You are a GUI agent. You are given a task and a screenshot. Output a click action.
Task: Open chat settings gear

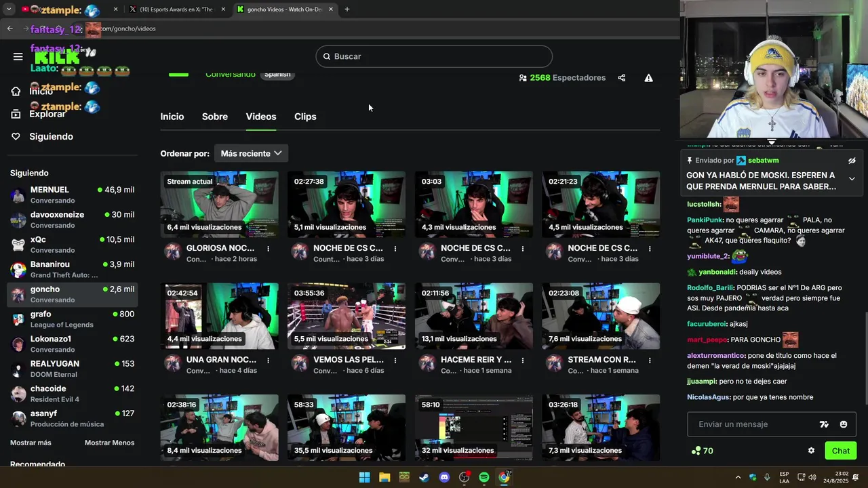point(811,451)
